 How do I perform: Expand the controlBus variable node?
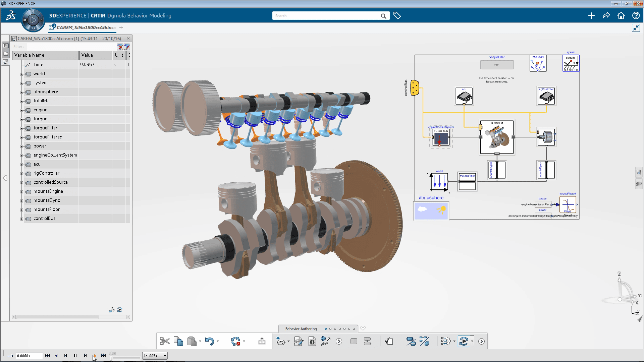21,218
